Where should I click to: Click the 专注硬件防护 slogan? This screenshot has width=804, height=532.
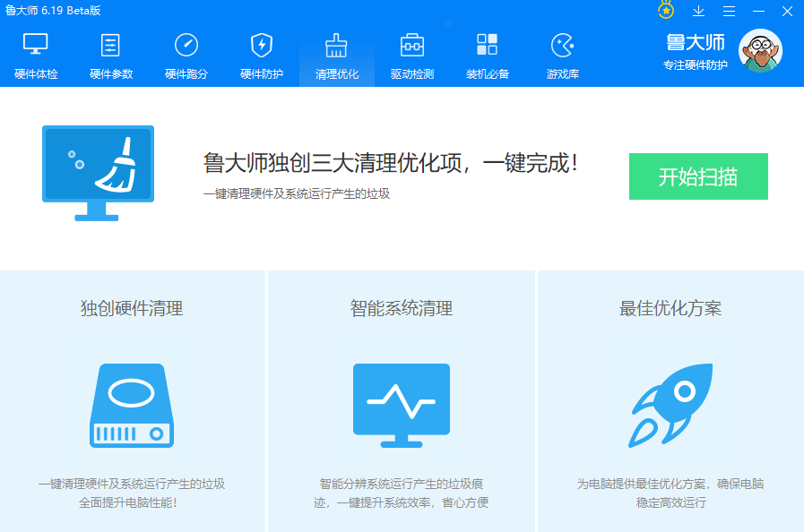pyautogui.click(x=696, y=65)
